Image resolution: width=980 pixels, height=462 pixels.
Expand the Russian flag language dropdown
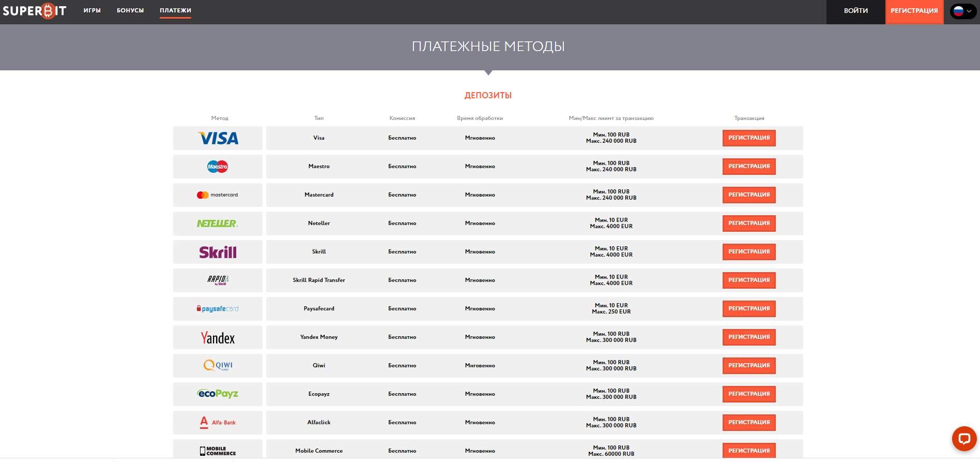click(962, 11)
